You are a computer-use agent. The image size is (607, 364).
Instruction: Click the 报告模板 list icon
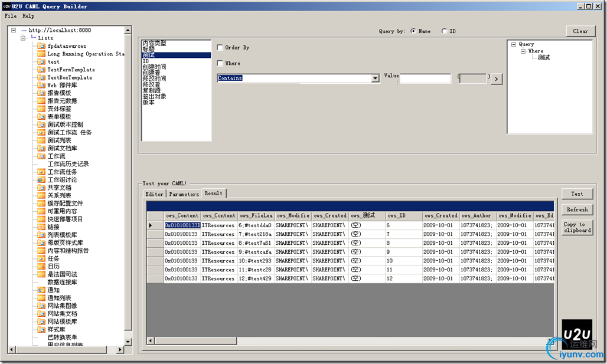(x=41, y=93)
